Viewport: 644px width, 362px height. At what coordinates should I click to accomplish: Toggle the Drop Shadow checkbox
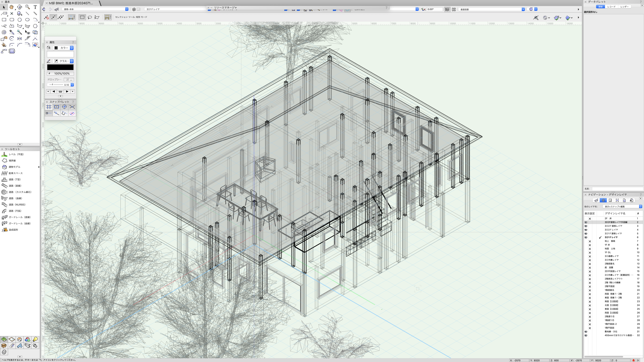click(x=67, y=79)
